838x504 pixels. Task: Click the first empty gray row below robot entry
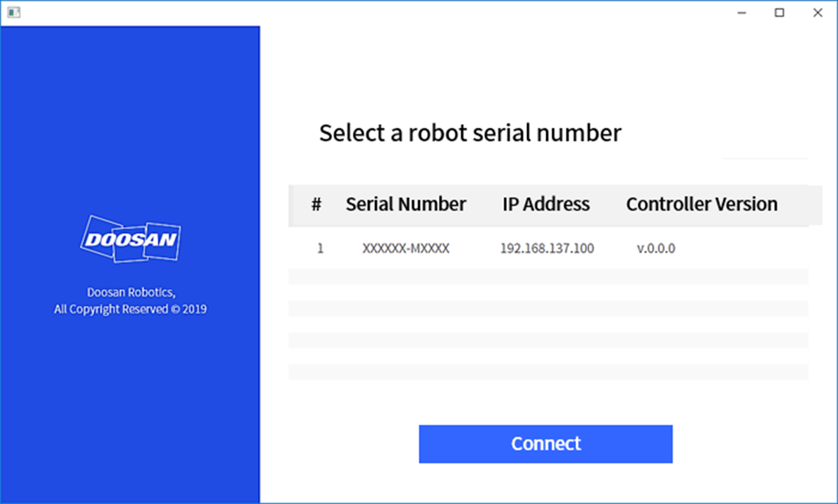tap(548, 276)
